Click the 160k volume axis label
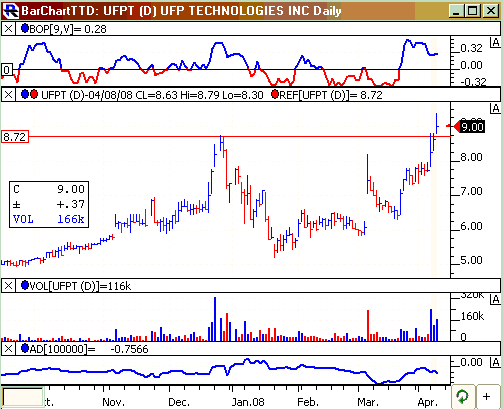503x409 pixels. (x=472, y=316)
